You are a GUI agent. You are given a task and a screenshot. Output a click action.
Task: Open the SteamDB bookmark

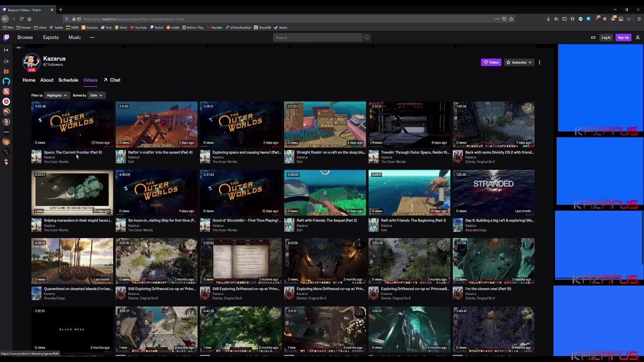coord(263,28)
